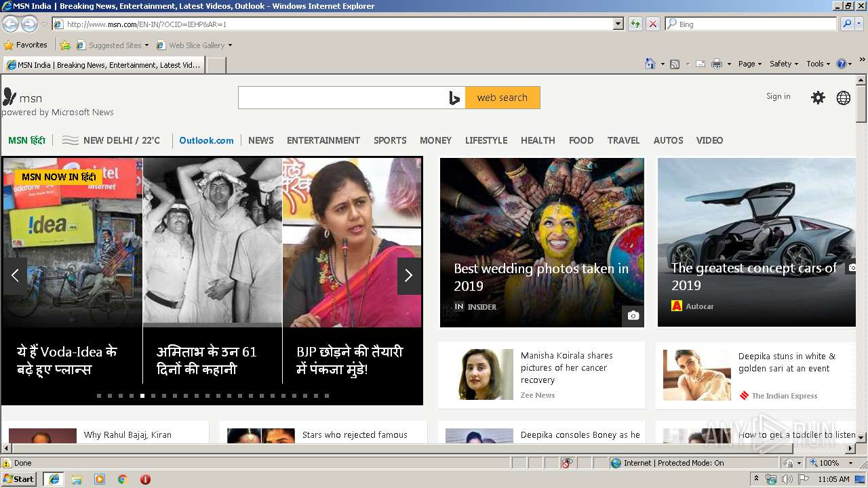Open Internet Explorer in the taskbar

tap(54, 479)
